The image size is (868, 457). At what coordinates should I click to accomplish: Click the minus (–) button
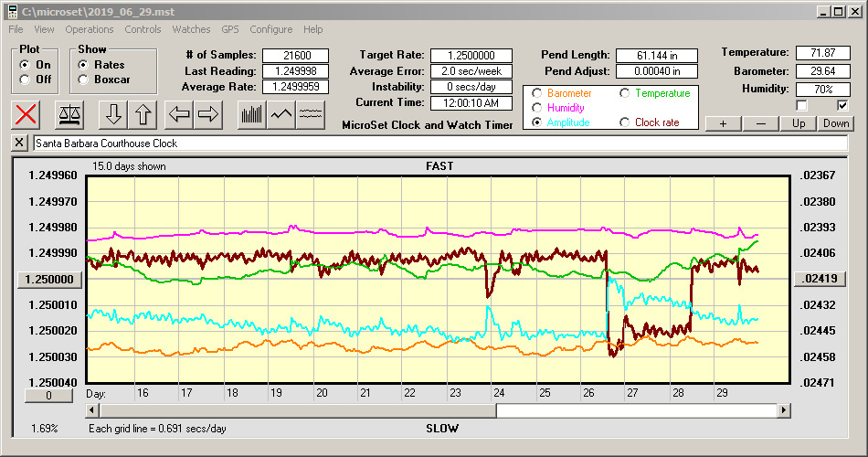point(760,123)
